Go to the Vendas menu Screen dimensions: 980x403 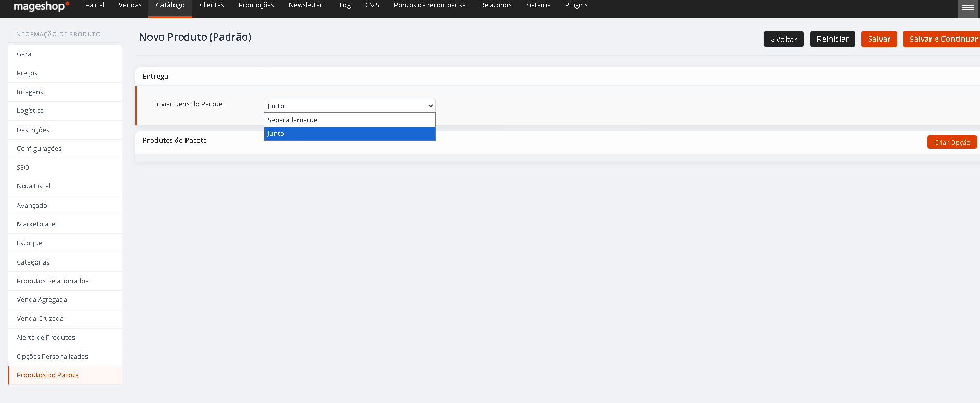click(x=130, y=5)
